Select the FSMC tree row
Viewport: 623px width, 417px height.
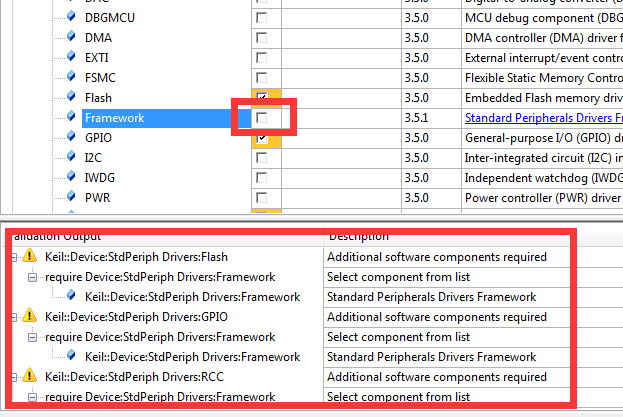coord(100,77)
